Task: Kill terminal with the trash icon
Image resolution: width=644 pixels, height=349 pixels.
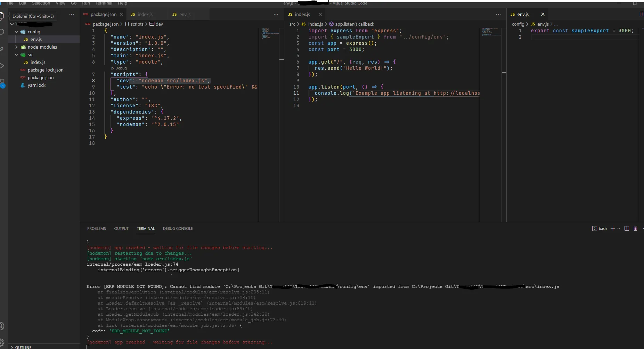Action: click(x=635, y=228)
